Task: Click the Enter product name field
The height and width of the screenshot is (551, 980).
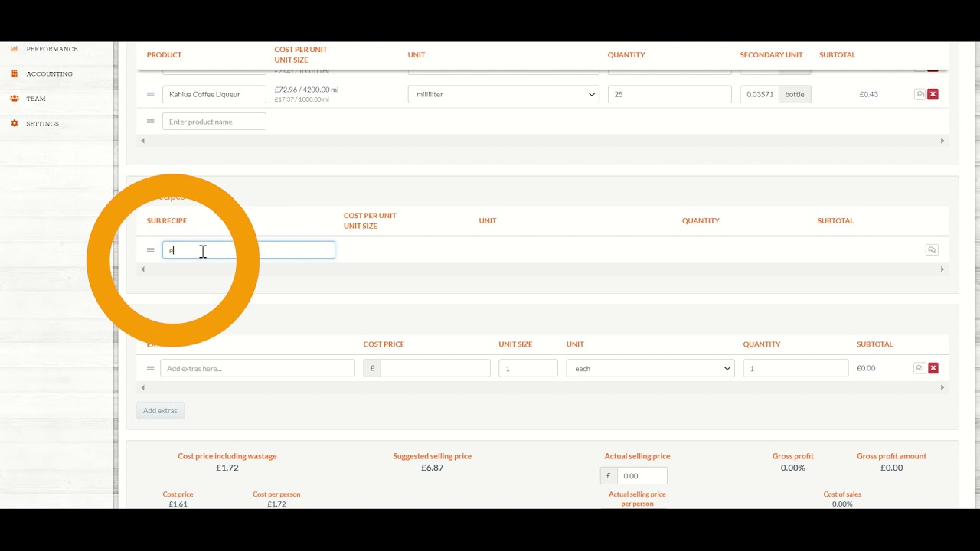Action: tap(214, 122)
